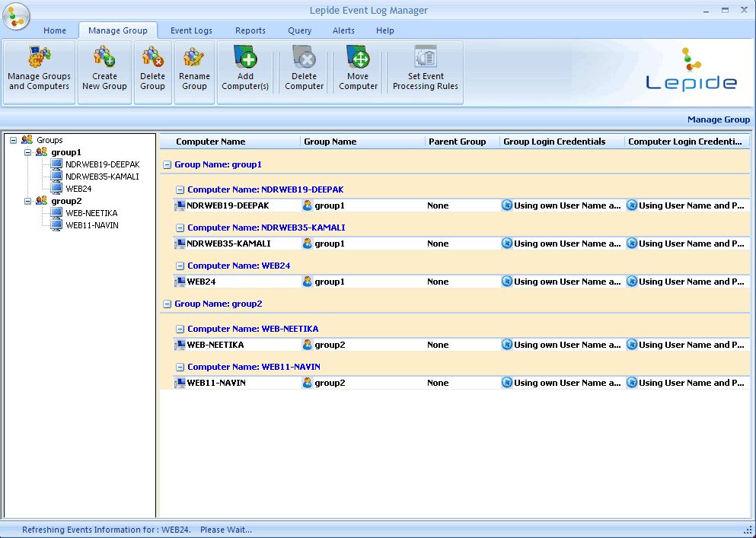Screen dimensions: 756x538
Task: Click the window resize grip in status bar
Action: [748, 530]
